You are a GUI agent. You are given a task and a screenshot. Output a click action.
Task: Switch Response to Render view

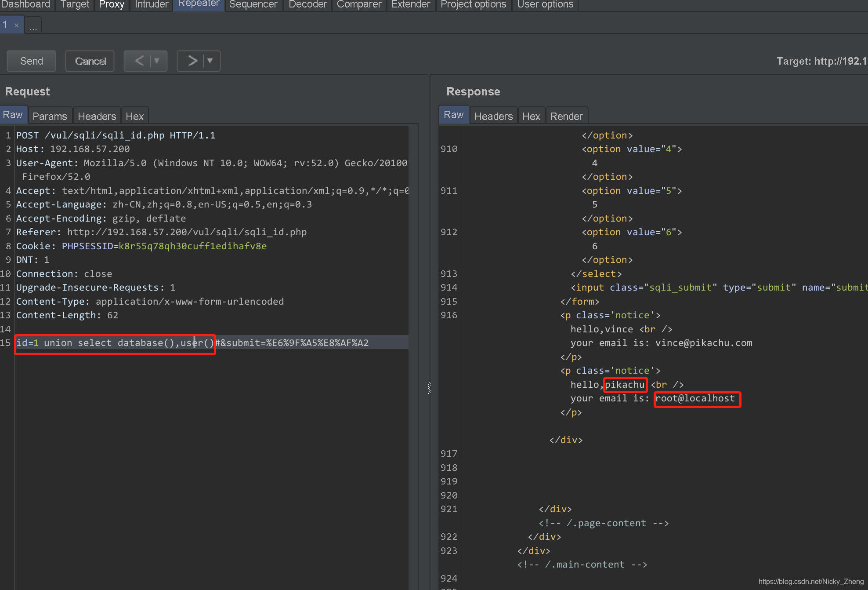567,117
